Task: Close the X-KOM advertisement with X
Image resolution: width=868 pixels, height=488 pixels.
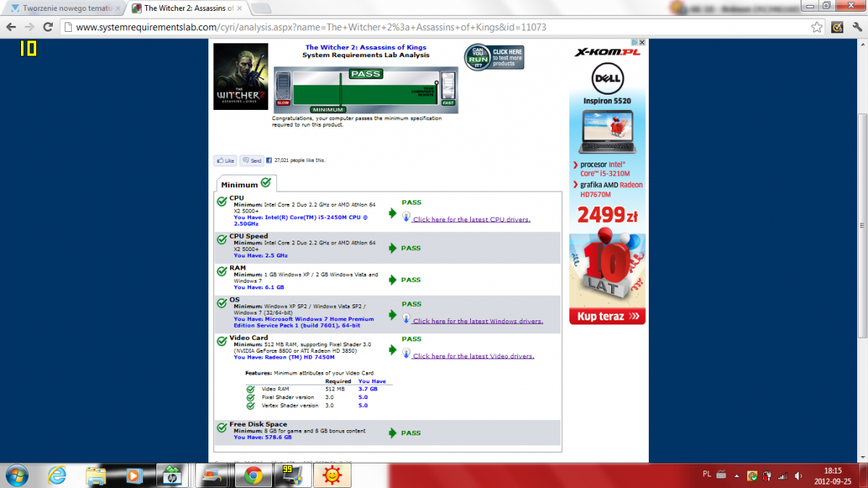Action: [642, 43]
